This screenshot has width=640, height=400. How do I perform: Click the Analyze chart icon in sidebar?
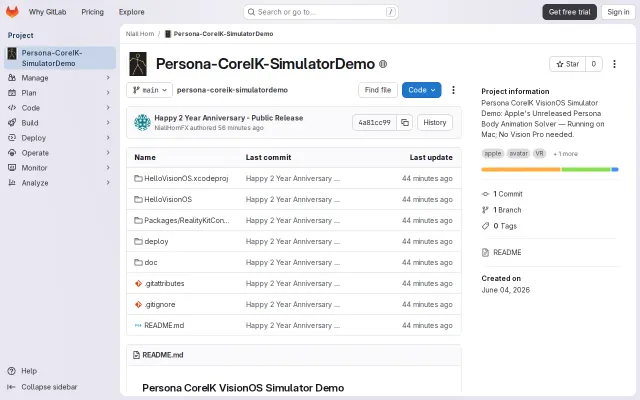click(12, 183)
